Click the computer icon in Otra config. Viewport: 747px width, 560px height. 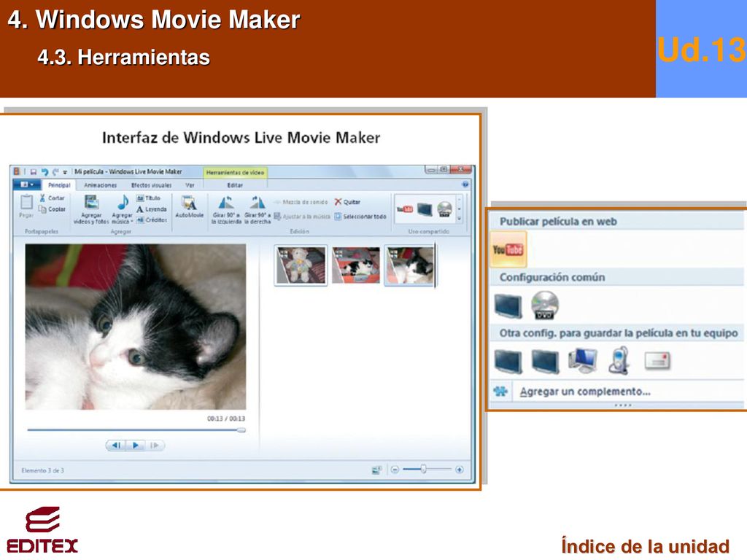pyautogui.click(x=583, y=360)
